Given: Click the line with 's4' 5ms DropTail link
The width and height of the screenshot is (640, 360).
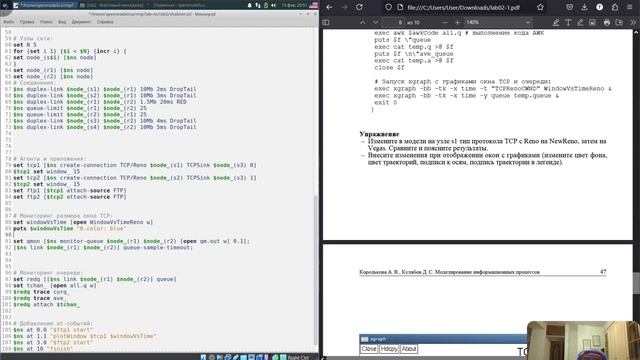Looking at the screenshot, I should point(105,127).
